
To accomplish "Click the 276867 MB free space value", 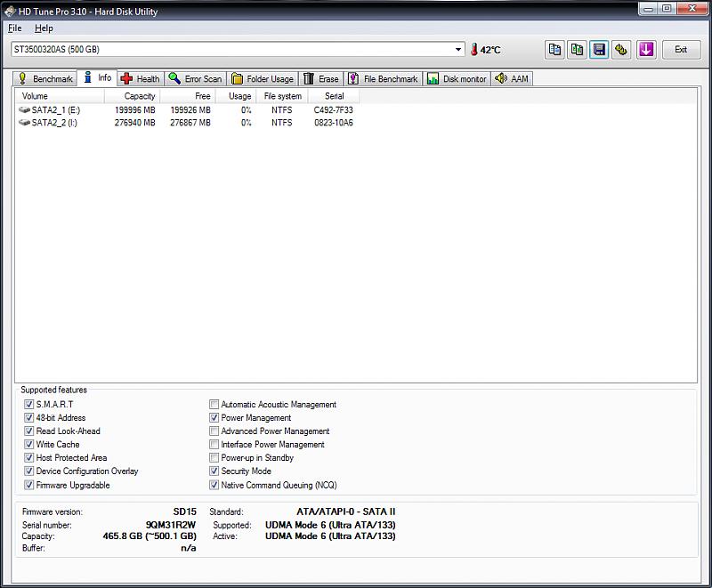I will tap(190, 123).
